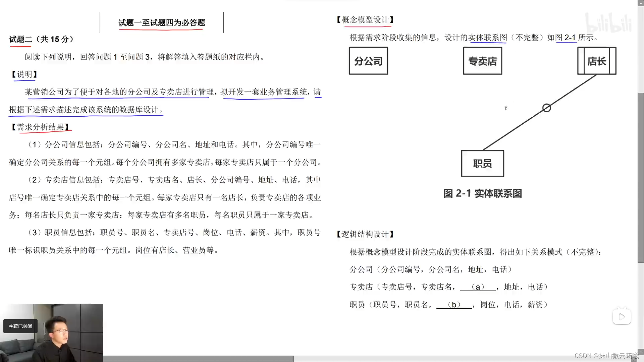The width and height of the screenshot is (644, 362).
Task: Click the vertical scrollbar down arrow
Action: tap(641, 352)
